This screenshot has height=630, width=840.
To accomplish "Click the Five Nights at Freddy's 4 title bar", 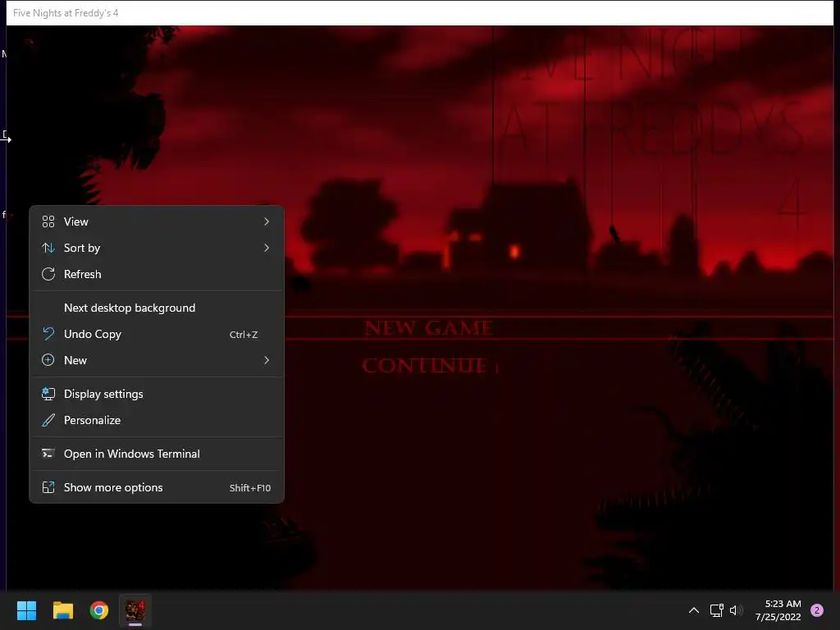I will (419, 13).
